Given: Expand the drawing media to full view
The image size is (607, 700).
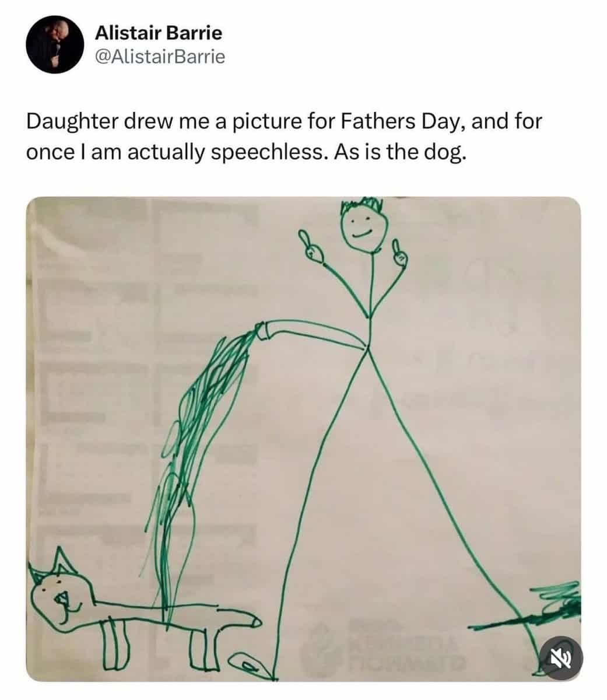Looking at the screenshot, I should [303, 439].
